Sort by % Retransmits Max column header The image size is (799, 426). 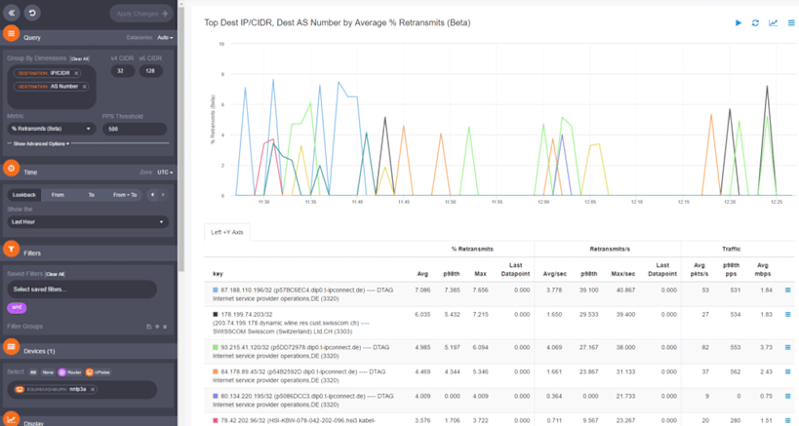click(481, 274)
